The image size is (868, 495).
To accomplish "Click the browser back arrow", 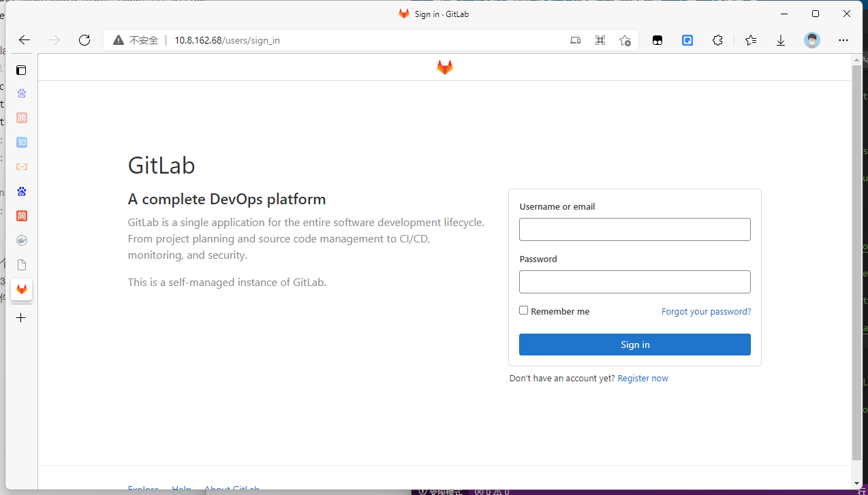I will point(25,40).
